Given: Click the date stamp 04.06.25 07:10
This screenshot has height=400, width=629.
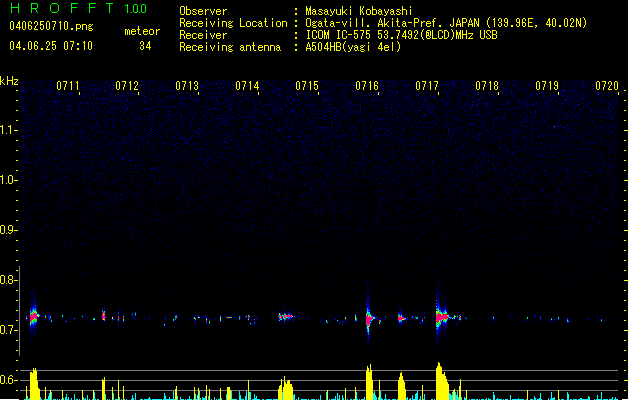Looking at the screenshot, I should 51,46.
